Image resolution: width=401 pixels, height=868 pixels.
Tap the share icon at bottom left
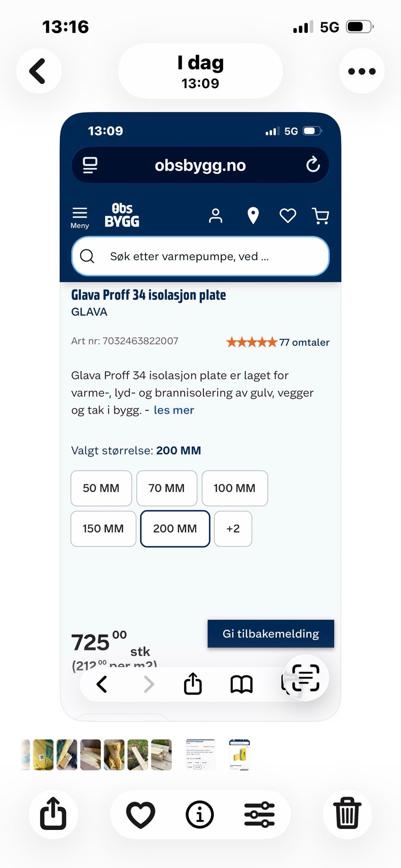[x=53, y=814]
